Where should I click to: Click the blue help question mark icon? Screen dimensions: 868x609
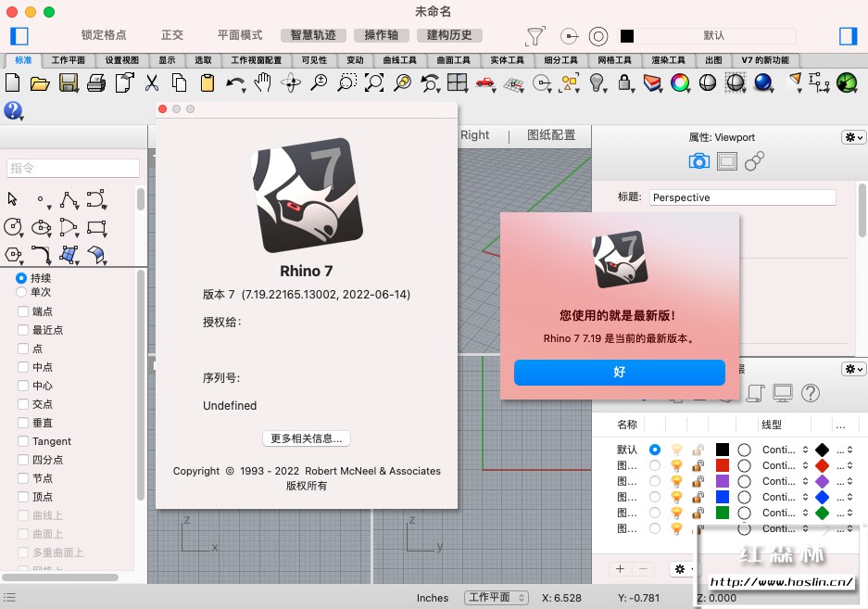pos(13,111)
